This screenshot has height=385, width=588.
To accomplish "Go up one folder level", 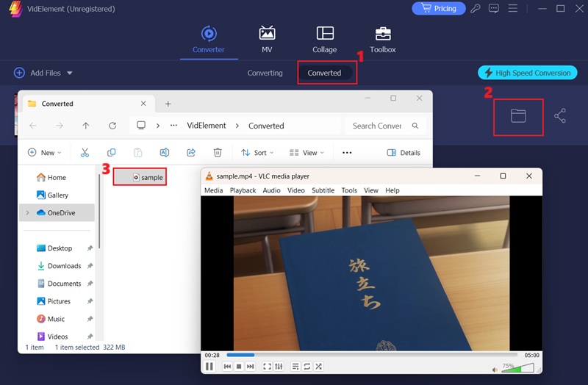I will [86, 126].
